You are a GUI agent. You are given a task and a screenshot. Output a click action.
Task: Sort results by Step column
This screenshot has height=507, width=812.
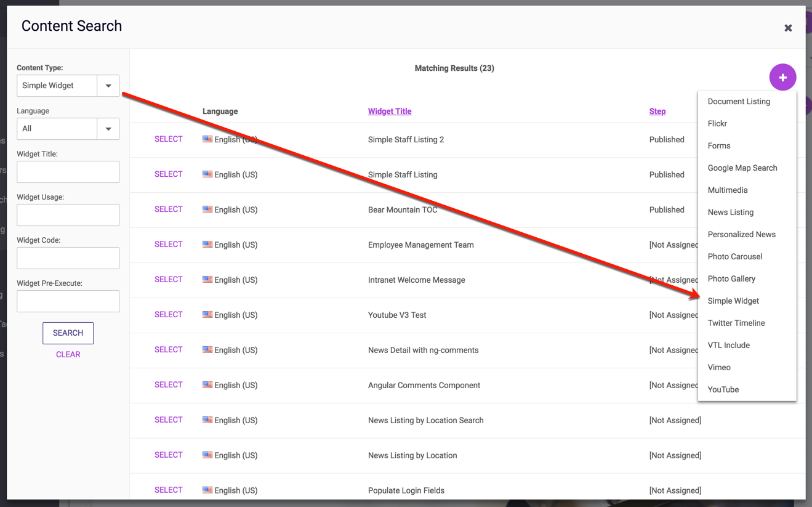[657, 112]
